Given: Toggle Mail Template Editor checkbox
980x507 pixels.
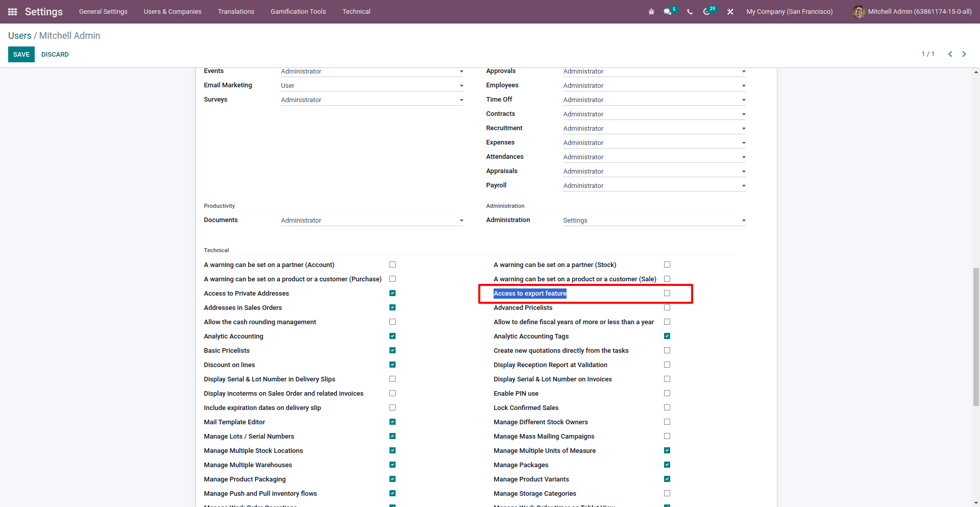Looking at the screenshot, I should [x=393, y=422].
